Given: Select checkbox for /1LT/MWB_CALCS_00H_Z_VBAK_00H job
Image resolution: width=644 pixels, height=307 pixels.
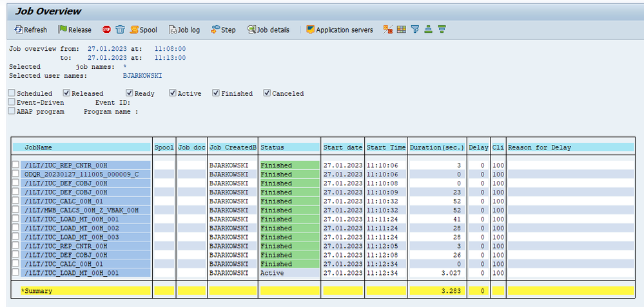Looking at the screenshot, I should (15, 210).
